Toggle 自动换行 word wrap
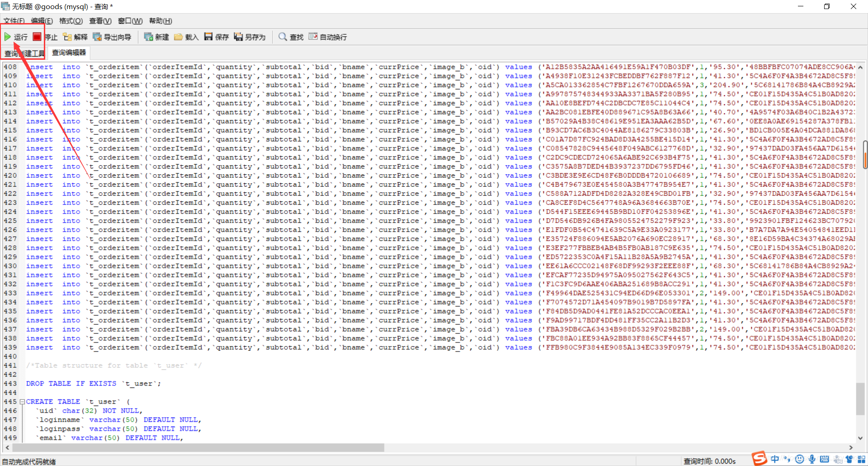Image resolution: width=868 pixels, height=466 pixels. [x=328, y=37]
